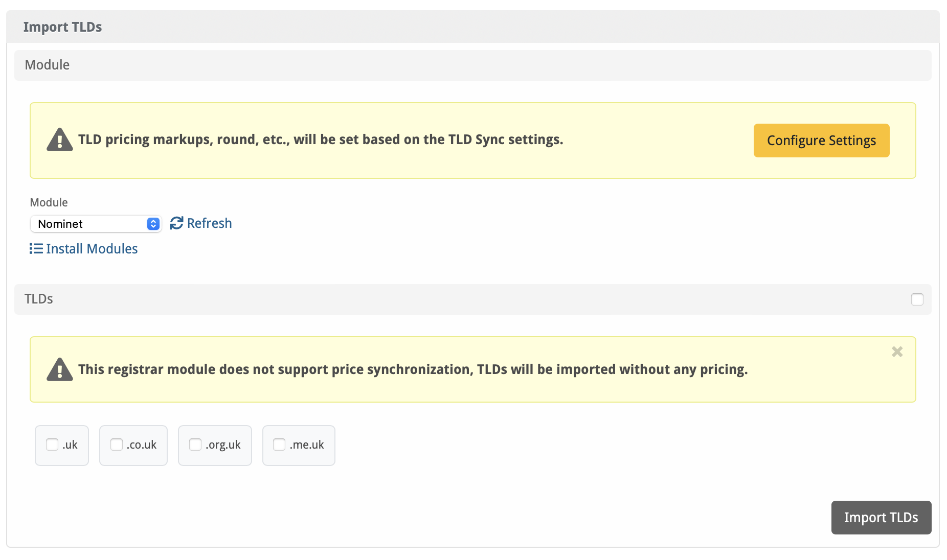
Task: Click warning triangle in TLD pricing notice
Action: click(x=60, y=140)
